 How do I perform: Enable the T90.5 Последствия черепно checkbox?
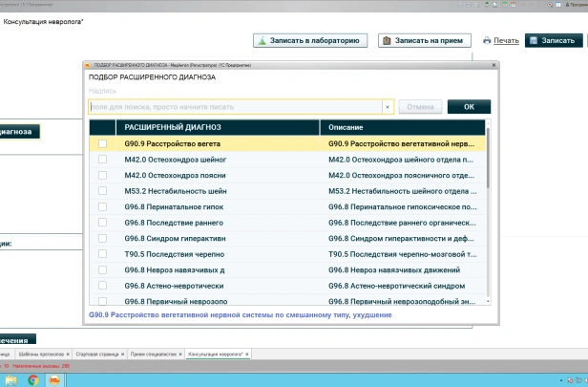point(102,254)
